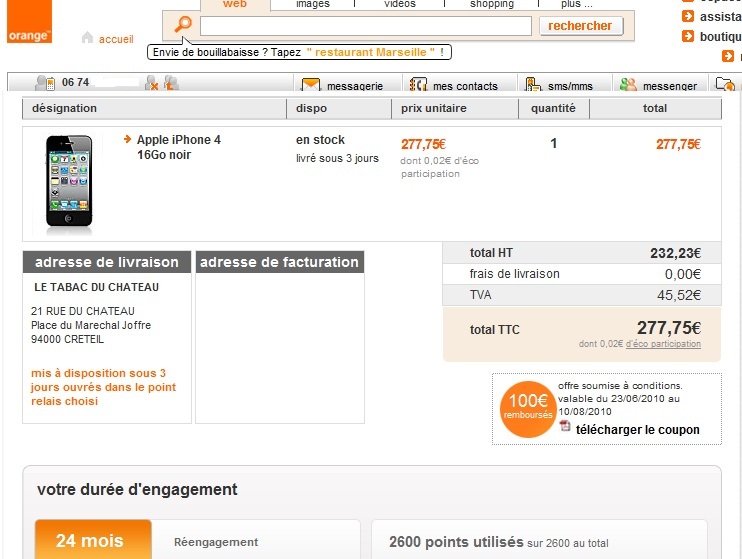Select the 24 mois engagement tab
This screenshot has width=742, height=559.
(93, 540)
